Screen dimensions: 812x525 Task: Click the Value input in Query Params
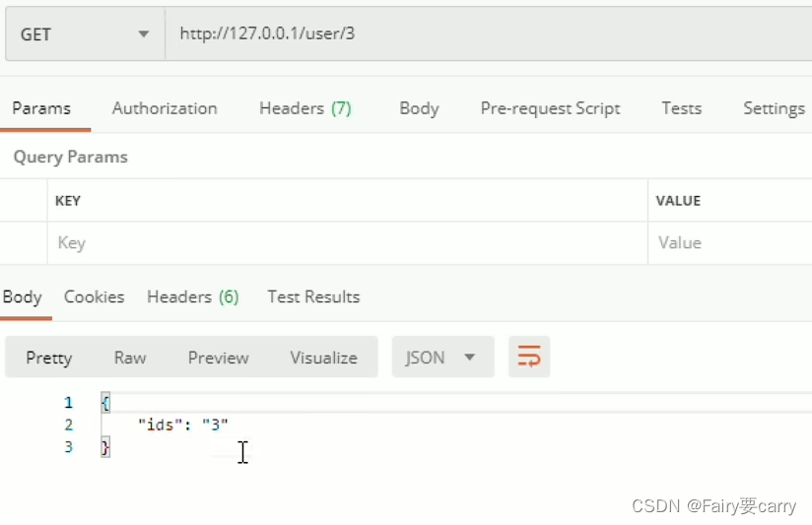point(730,243)
